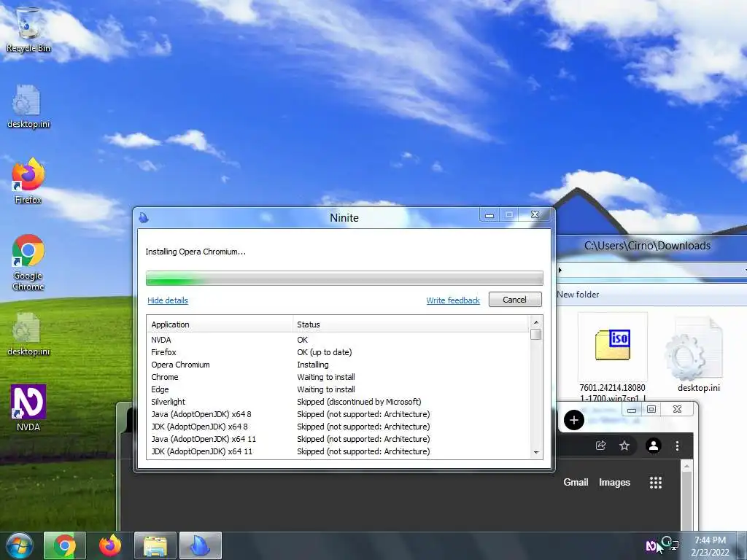The image size is (747, 560).
Task: Open Firefox from the taskbar
Action: (110, 545)
